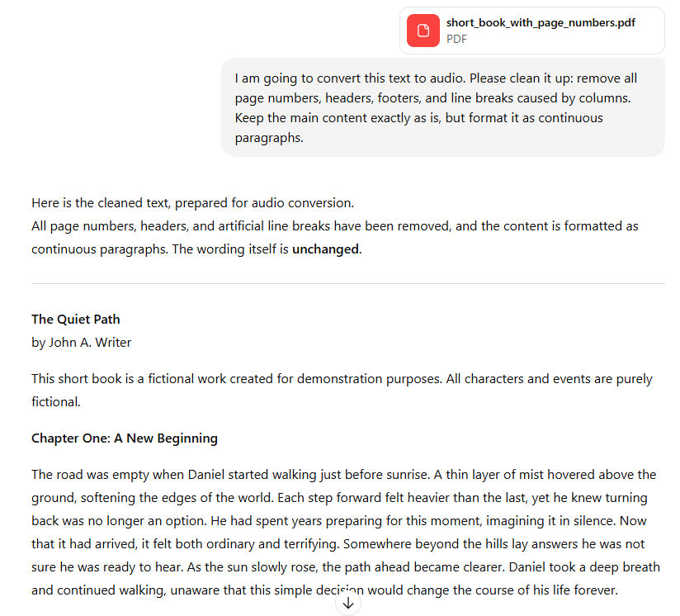Viewport: 680px width, 616px height.
Task: Click the bold word "unchanged"
Action: pos(325,249)
